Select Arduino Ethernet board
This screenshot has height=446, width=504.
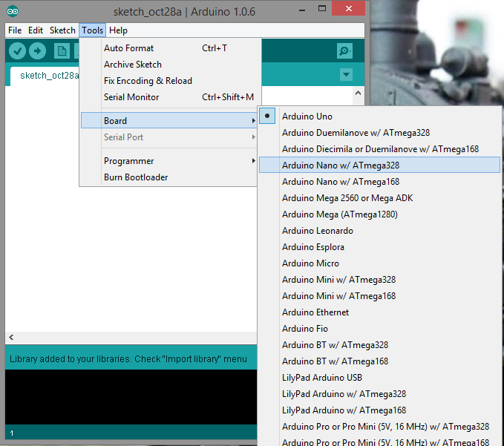[x=379, y=312]
